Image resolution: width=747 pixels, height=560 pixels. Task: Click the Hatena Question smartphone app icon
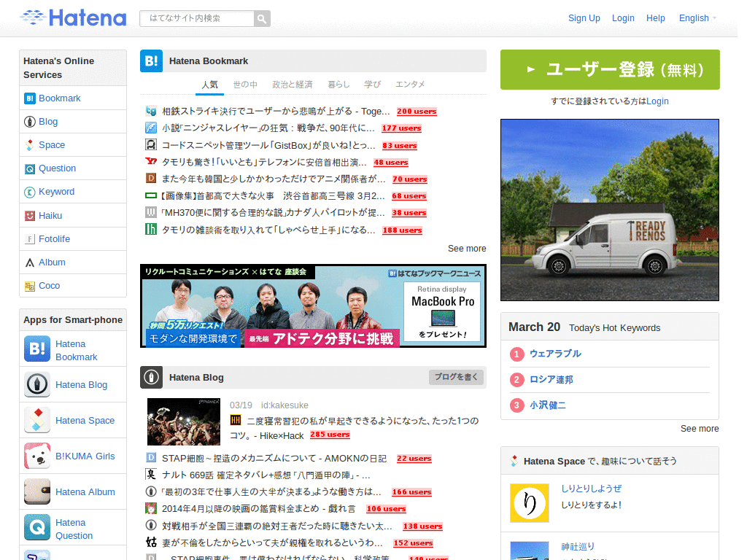point(37,528)
